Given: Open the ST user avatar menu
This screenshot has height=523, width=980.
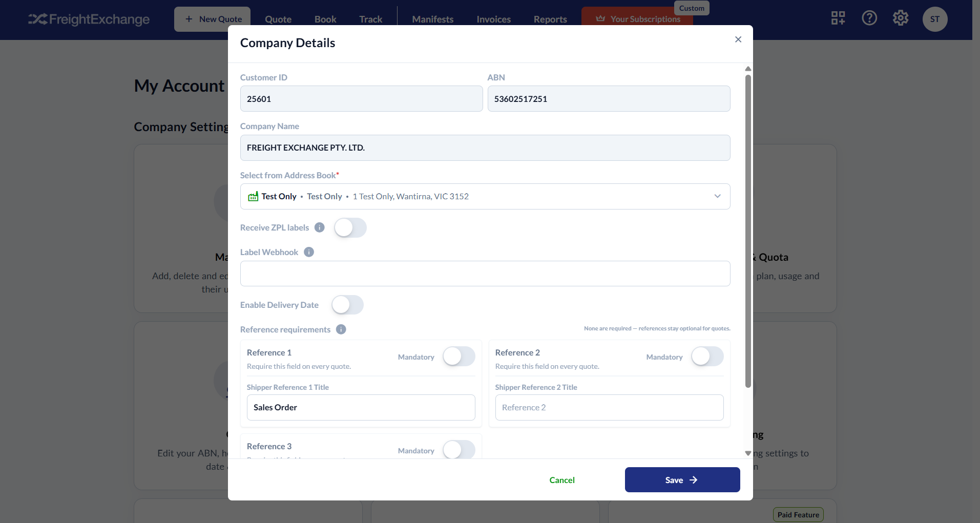Looking at the screenshot, I should click(x=935, y=19).
